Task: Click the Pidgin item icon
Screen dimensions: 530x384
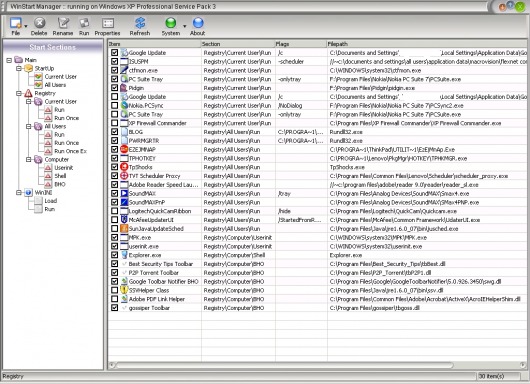Action: [x=124, y=88]
